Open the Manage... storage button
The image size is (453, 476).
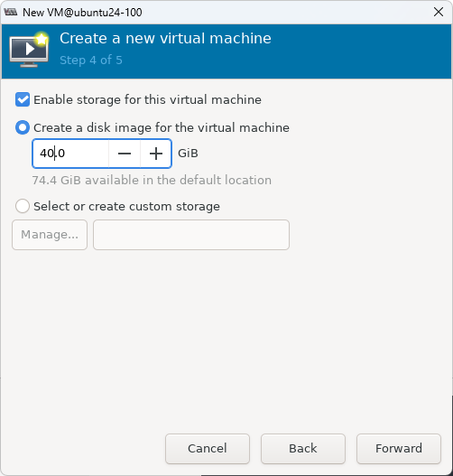pos(50,235)
